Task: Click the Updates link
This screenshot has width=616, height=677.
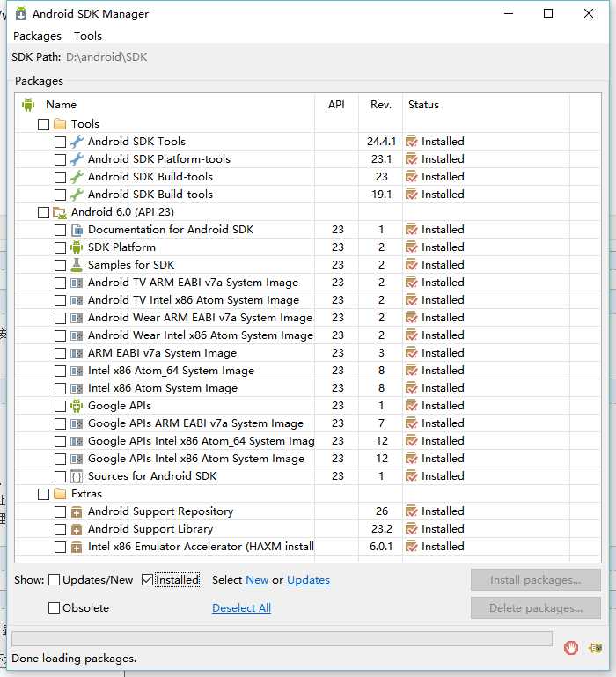Action: [308, 580]
